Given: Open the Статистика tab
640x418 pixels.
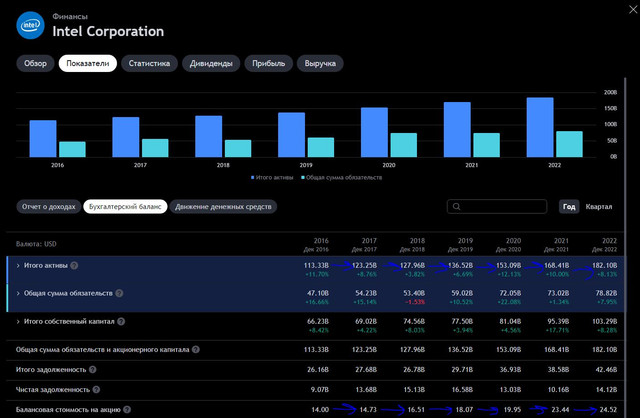Looking at the screenshot, I should 149,63.
